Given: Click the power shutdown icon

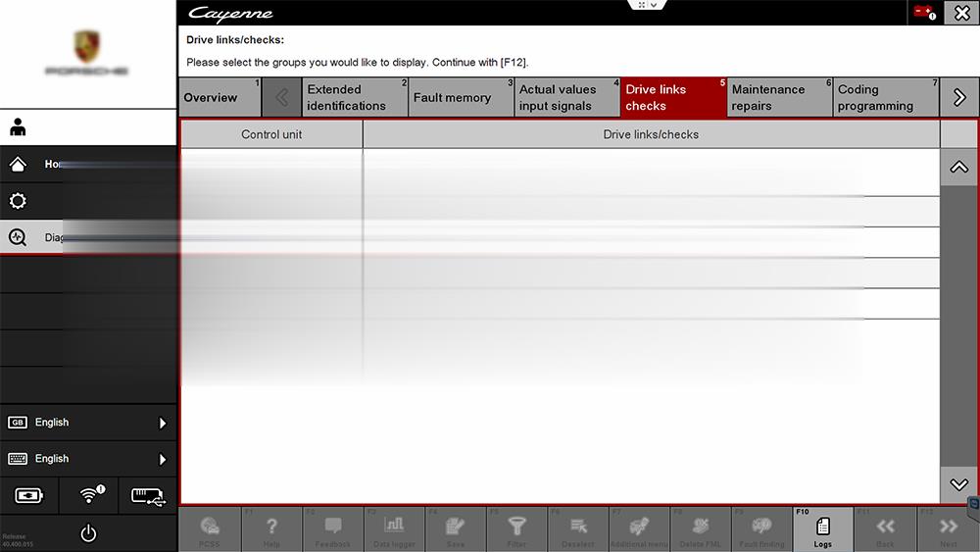Looking at the screenshot, I should (x=89, y=533).
